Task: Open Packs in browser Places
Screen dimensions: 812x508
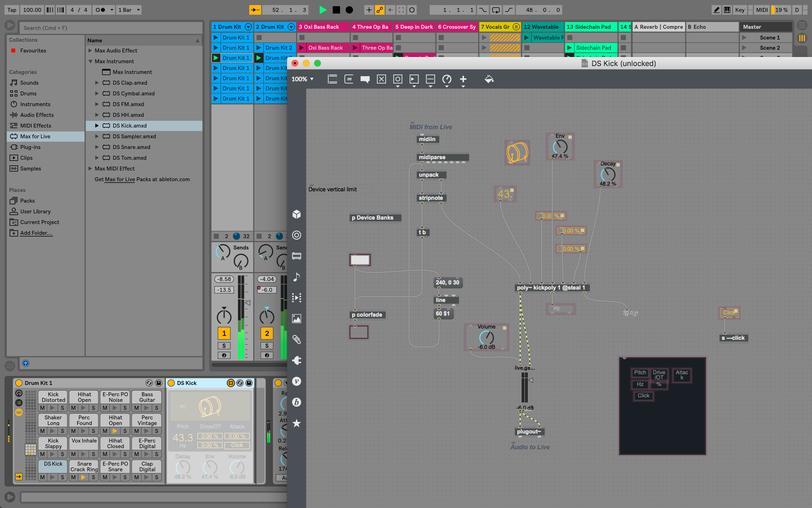Action: (x=27, y=201)
